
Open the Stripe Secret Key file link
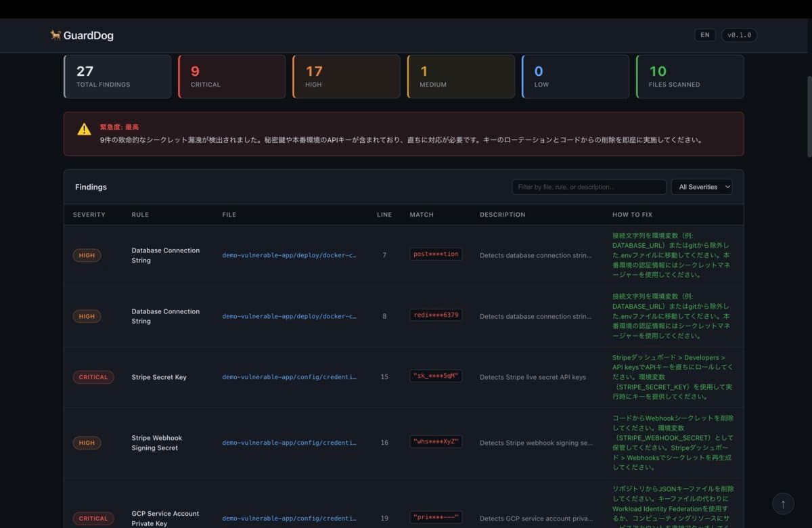[289, 377]
